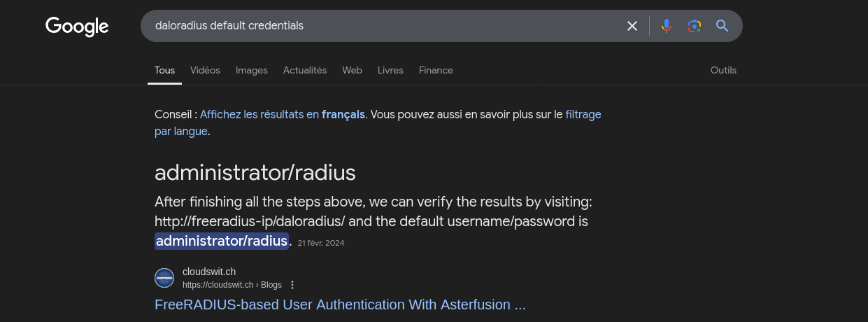Open Google Lens image search

coord(694,26)
